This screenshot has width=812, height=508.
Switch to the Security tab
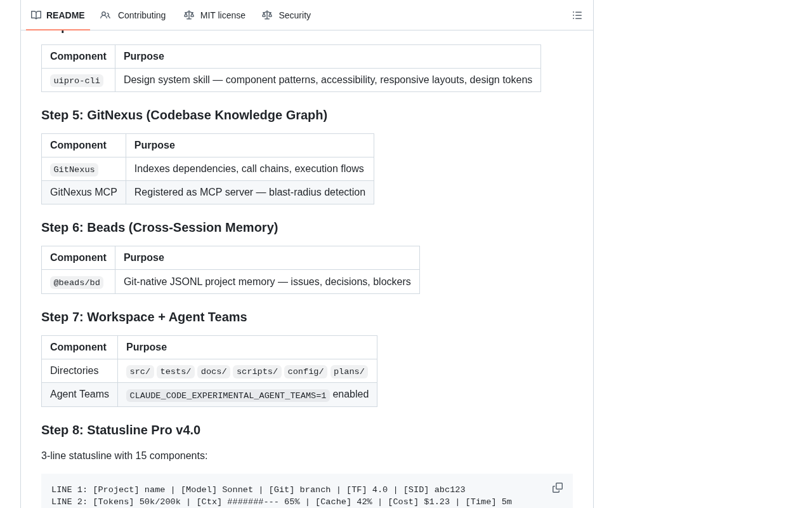(287, 15)
